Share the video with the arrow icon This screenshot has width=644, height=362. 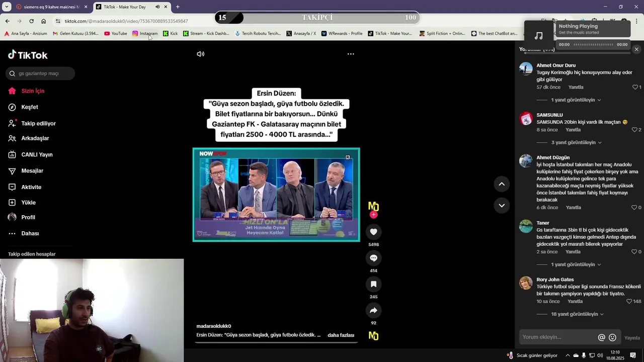[373, 310]
